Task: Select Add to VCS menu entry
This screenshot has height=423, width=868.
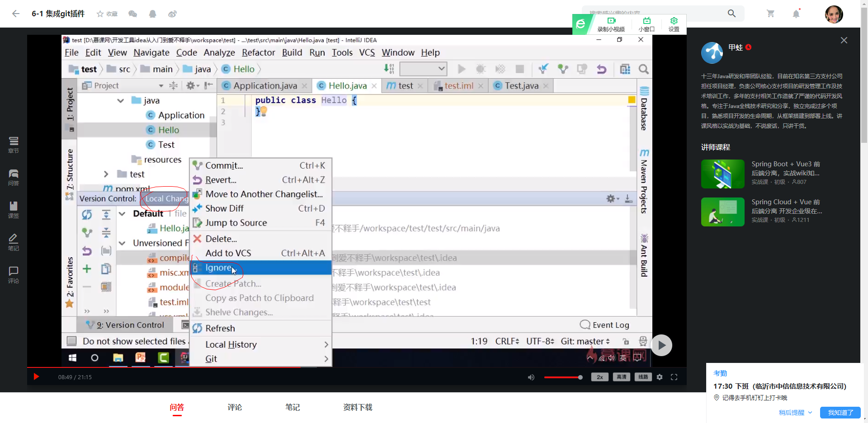Action: [261, 253]
